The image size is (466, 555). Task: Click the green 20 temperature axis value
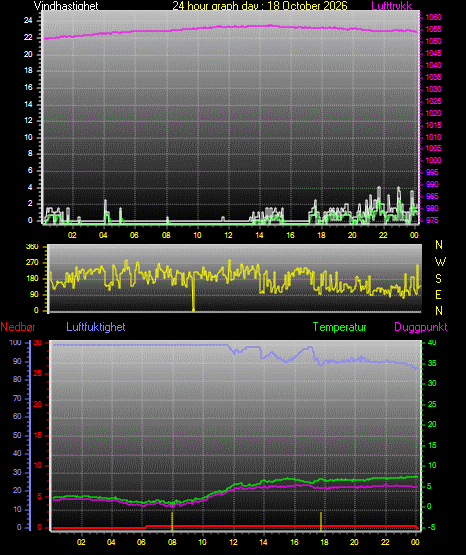pos(432,424)
